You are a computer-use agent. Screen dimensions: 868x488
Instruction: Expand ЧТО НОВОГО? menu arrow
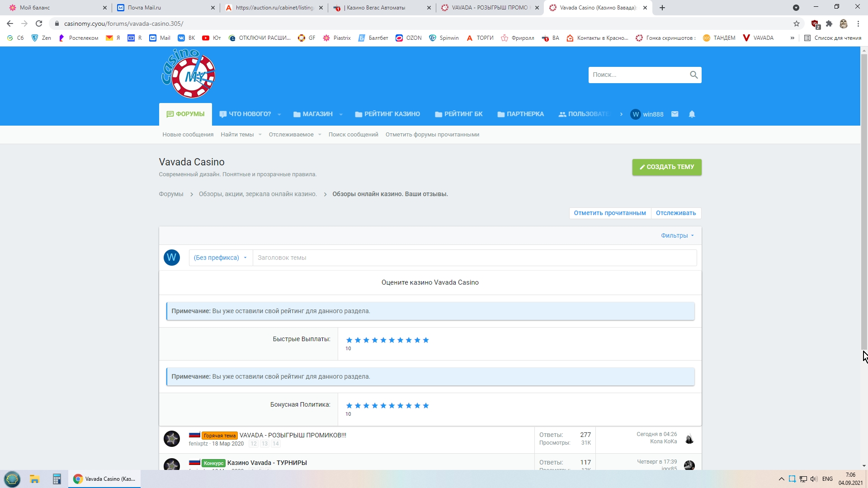279,115
